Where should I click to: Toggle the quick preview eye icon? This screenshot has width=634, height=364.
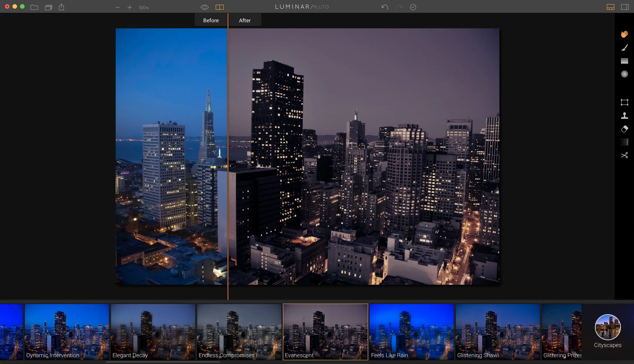pyautogui.click(x=204, y=7)
